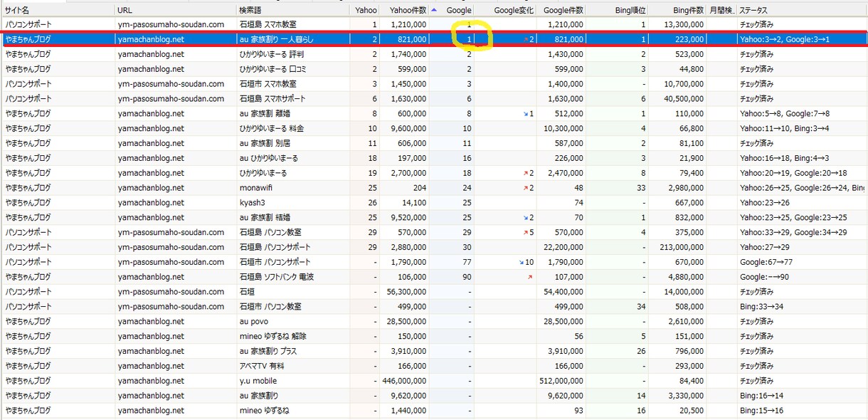868x420 pixels.
Task: Select the au 家族割 別居 keyword
Action: click(265, 144)
